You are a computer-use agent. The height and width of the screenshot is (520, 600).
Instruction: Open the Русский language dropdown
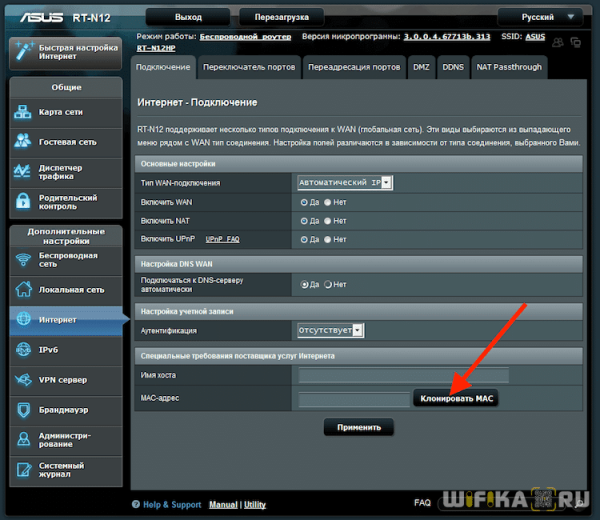click(x=540, y=17)
